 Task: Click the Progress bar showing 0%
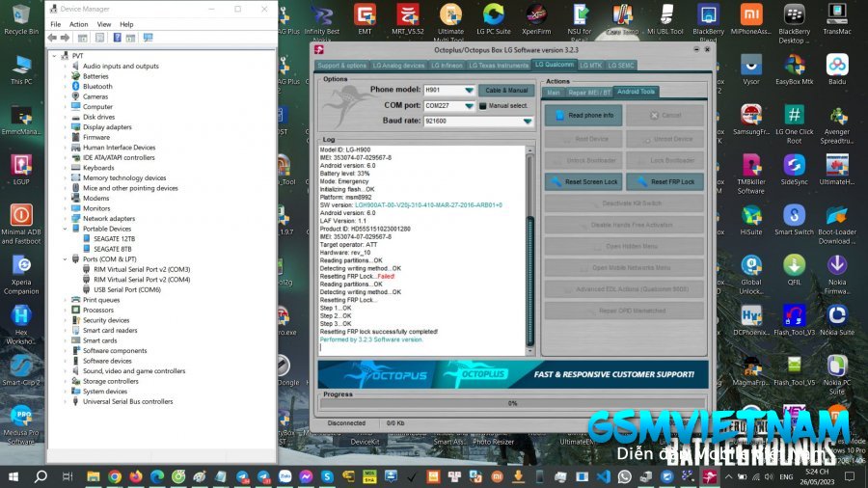[x=513, y=403]
